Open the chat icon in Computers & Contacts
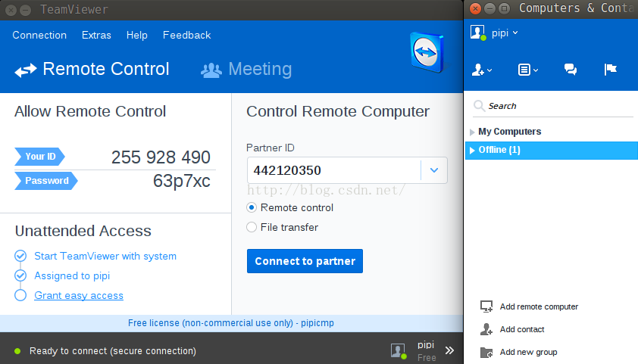The height and width of the screenshot is (364, 638). (571, 70)
